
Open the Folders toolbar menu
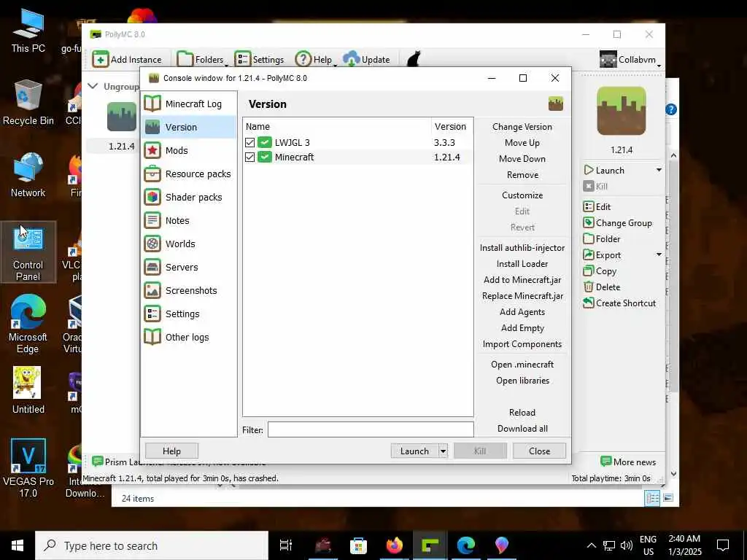point(202,60)
